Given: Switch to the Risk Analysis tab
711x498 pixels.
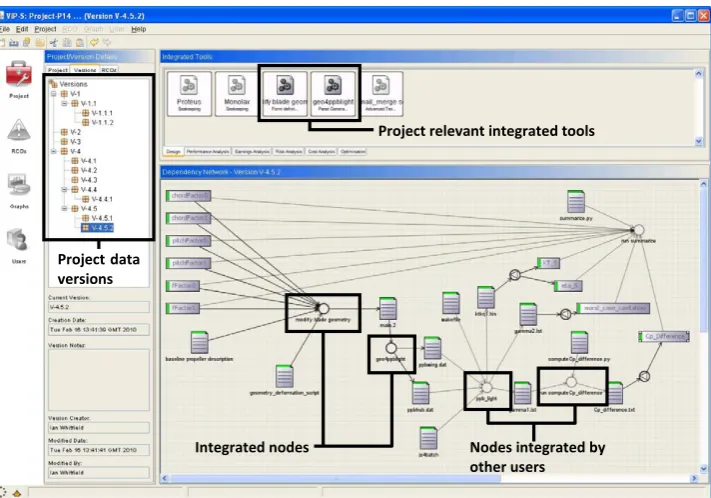Looking at the screenshot, I should click(x=288, y=151).
